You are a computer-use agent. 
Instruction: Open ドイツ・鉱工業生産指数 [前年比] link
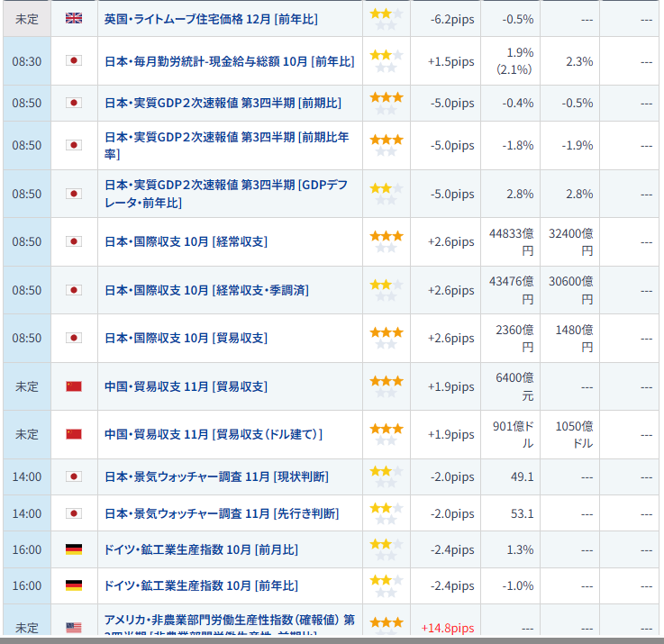click(201, 585)
